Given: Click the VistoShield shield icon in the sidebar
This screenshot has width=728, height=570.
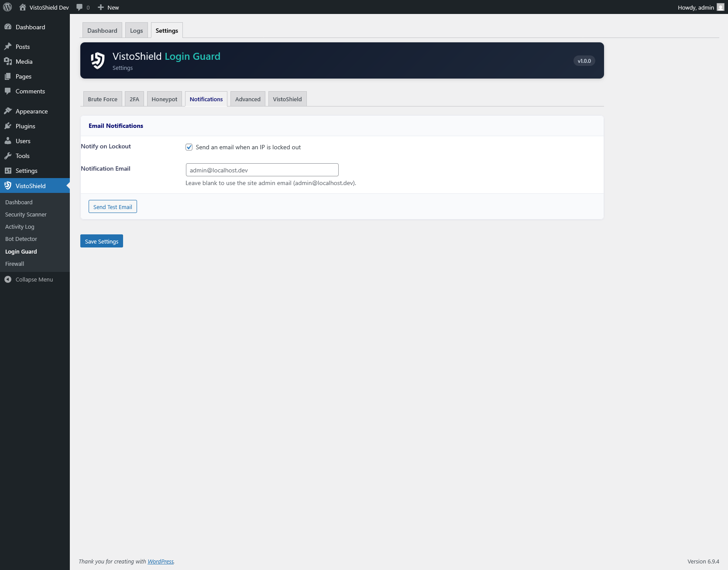Looking at the screenshot, I should click(x=8, y=185).
